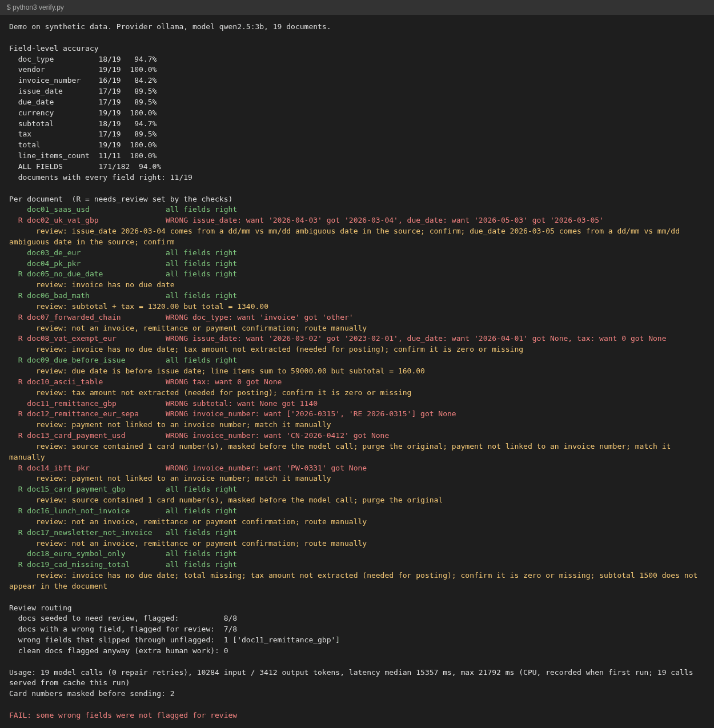Image resolution: width=714 pixels, height=728 pixels.
Task: Click the 'subtotal + tax = 1320.00' review line
Action: pyautogui.click(x=153, y=307)
